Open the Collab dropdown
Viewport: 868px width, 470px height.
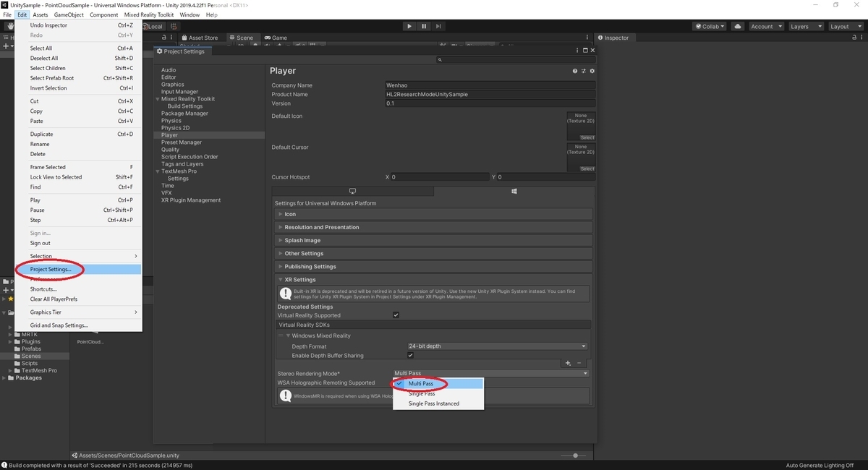pyautogui.click(x=710, y=26)
